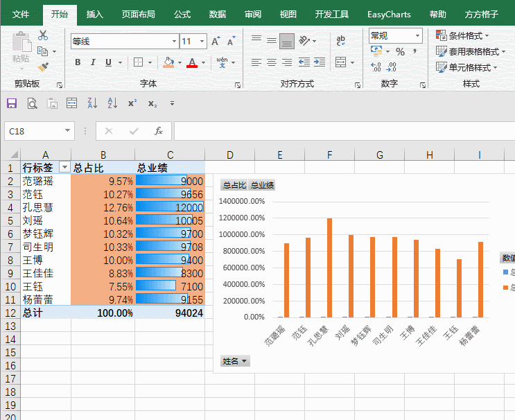Click the Select All corner triangle

[x=13, y=155]
